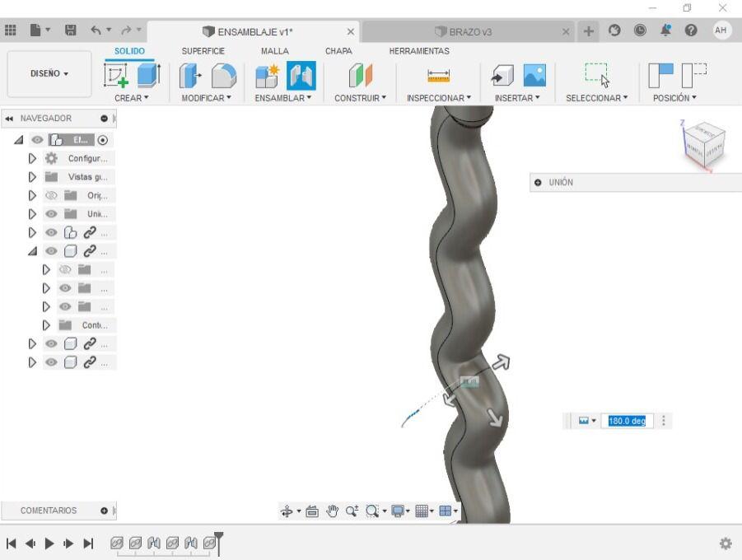Open the INSPECCIONAR dropdown menu

(x=439, y=98)
